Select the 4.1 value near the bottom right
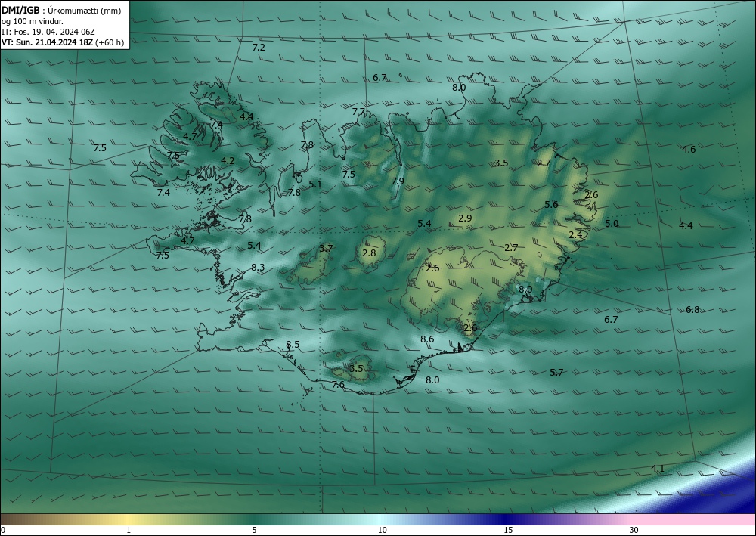756x536 pixels. pyautogui.click(x=658, y=469)
